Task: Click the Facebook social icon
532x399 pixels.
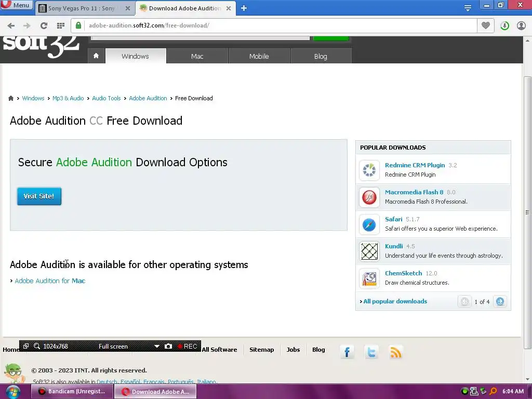Action: [x=347, y=352]
